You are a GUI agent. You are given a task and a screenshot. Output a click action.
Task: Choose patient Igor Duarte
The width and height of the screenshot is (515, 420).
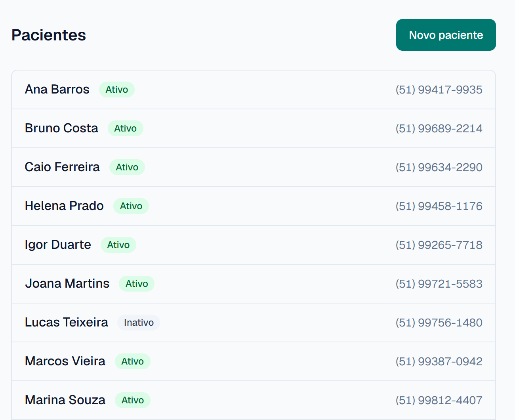[254, 245]
